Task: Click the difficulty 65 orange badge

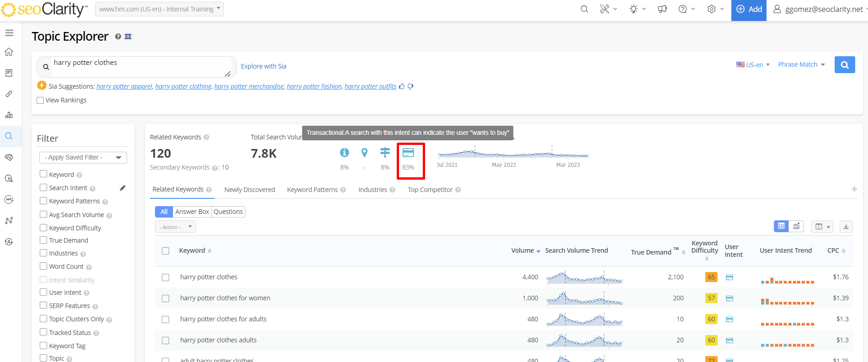Action: point(711,277)
